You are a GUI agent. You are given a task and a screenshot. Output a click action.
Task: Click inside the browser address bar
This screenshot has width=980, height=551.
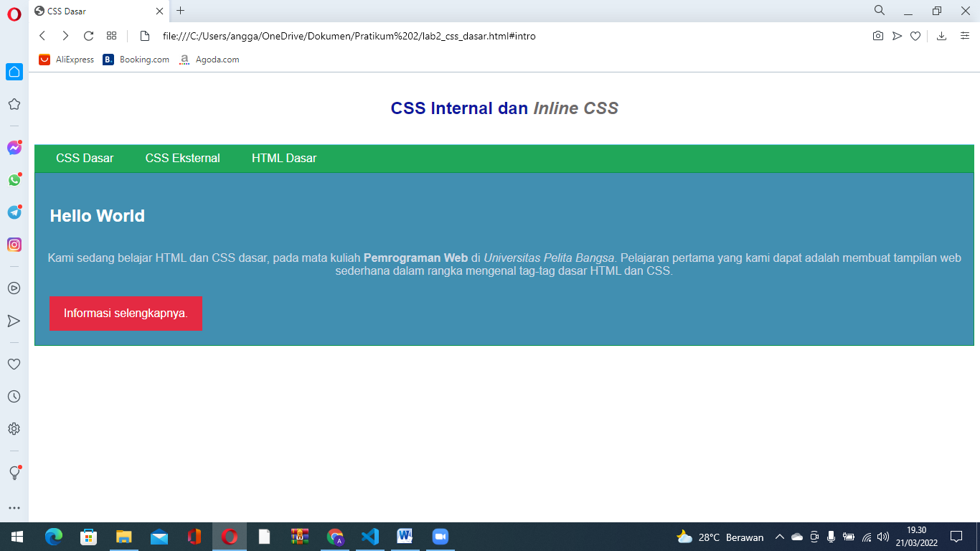point(430,35)
